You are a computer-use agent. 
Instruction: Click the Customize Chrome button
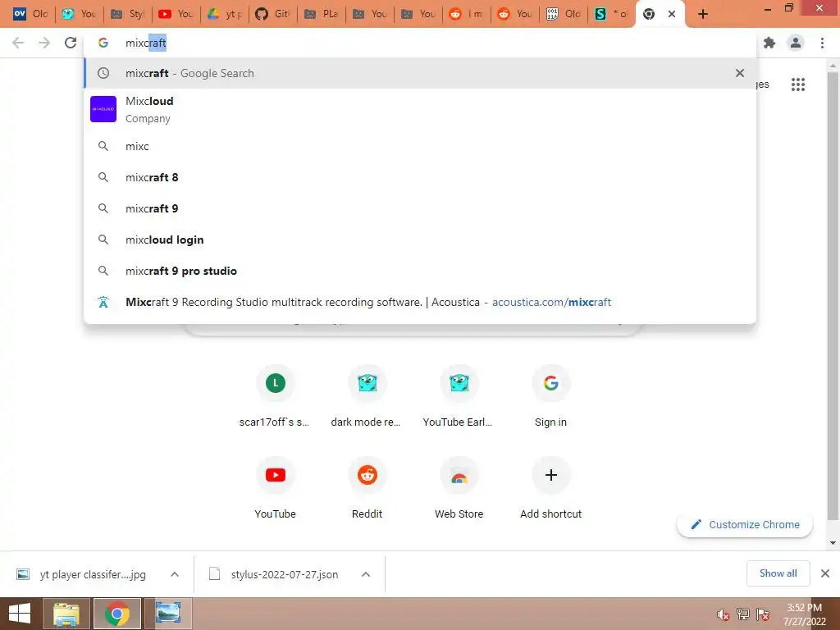coord(745,524)
